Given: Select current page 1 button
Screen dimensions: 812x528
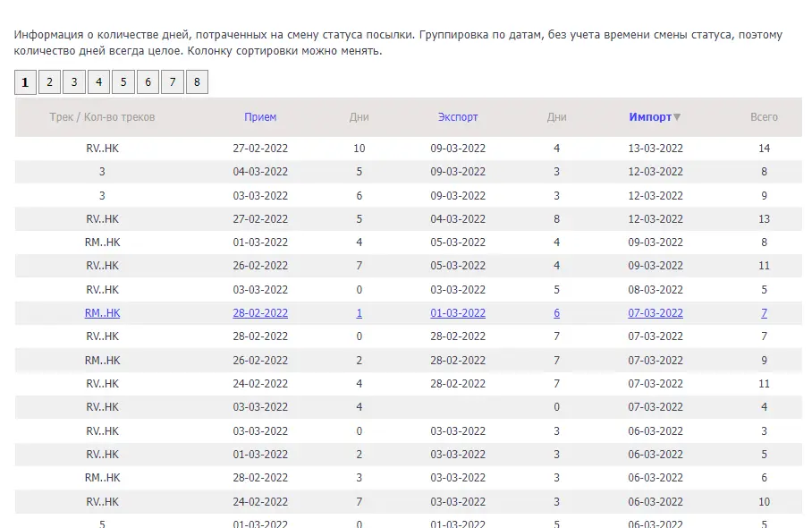Looking at the screenshot, I should click(25, 82).
